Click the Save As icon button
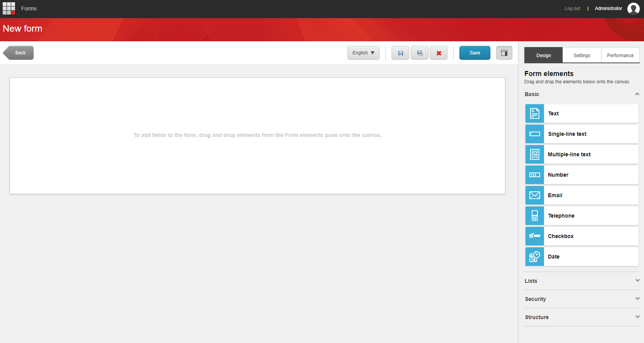The image size is (644, 343). 420,53
